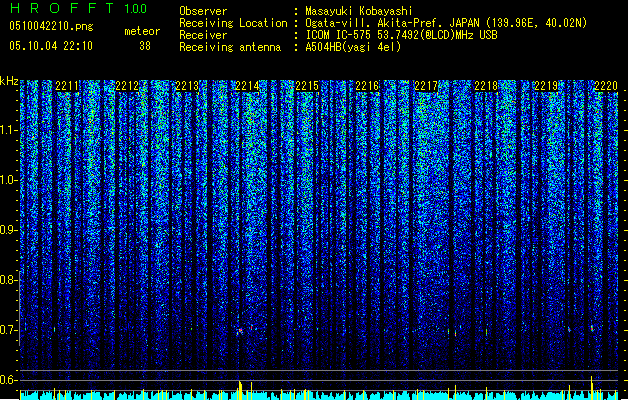Click the 2211 time marker
629x400 pixels.
[x=67, y=86]
